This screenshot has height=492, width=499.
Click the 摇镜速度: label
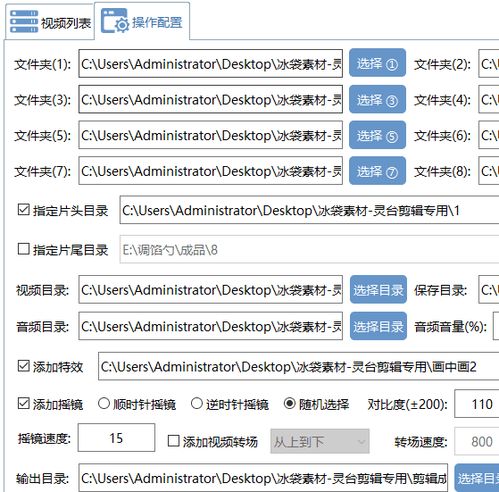[x=44, y=438]
